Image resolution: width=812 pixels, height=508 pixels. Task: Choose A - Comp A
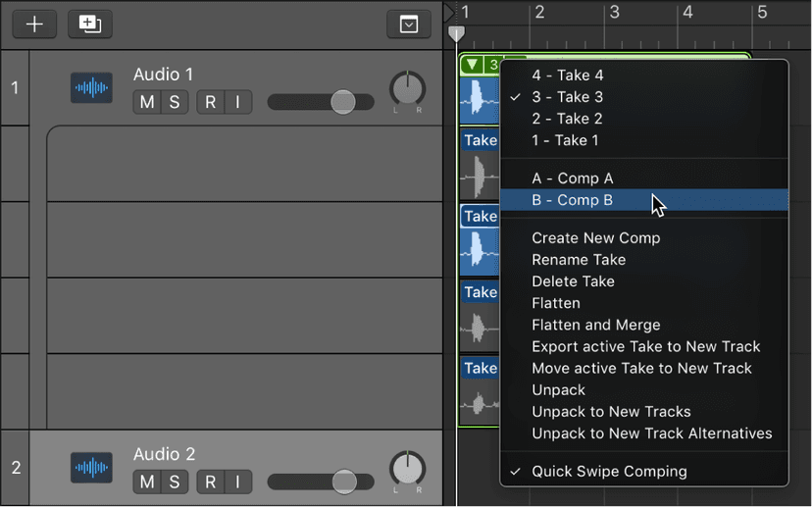tap(644, 178)
